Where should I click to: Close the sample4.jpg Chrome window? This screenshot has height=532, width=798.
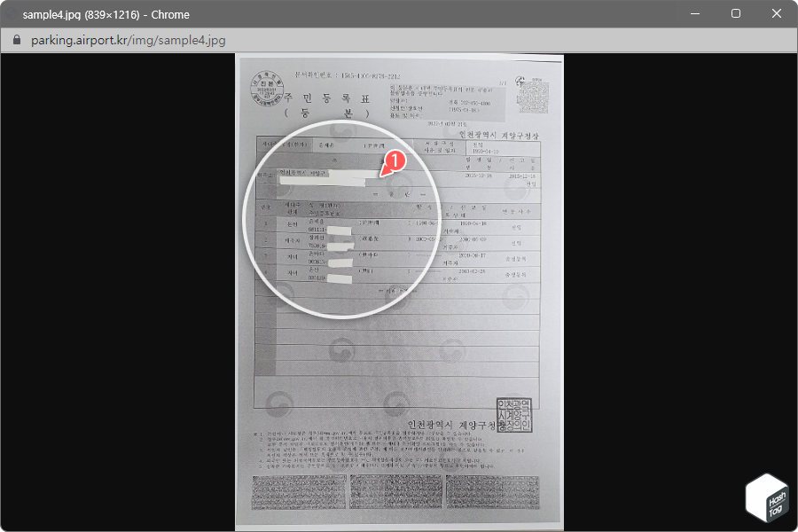777,14
